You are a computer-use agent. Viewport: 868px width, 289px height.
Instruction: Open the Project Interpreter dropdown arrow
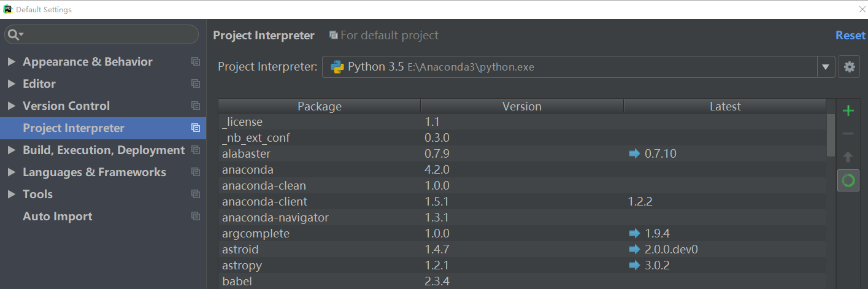(x=826, y=67)
